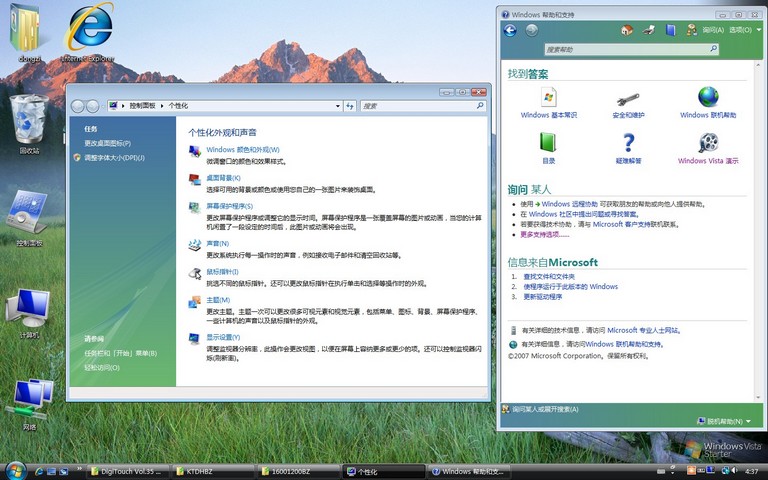Click the forward arrow in Windows Help
Screen dimensions: 768x480
531,31
